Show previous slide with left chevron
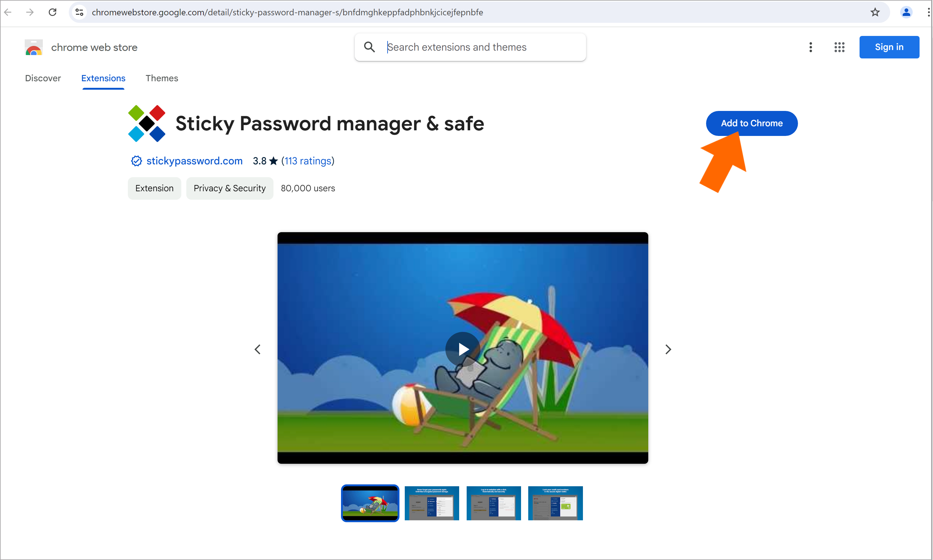 click(x=258, y=349)
